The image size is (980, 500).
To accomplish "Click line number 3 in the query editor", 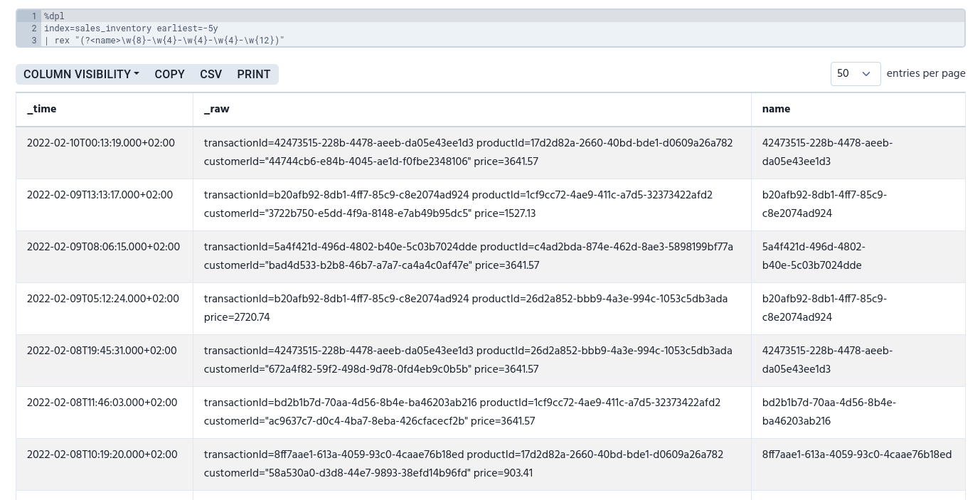I will click(33, 40).
